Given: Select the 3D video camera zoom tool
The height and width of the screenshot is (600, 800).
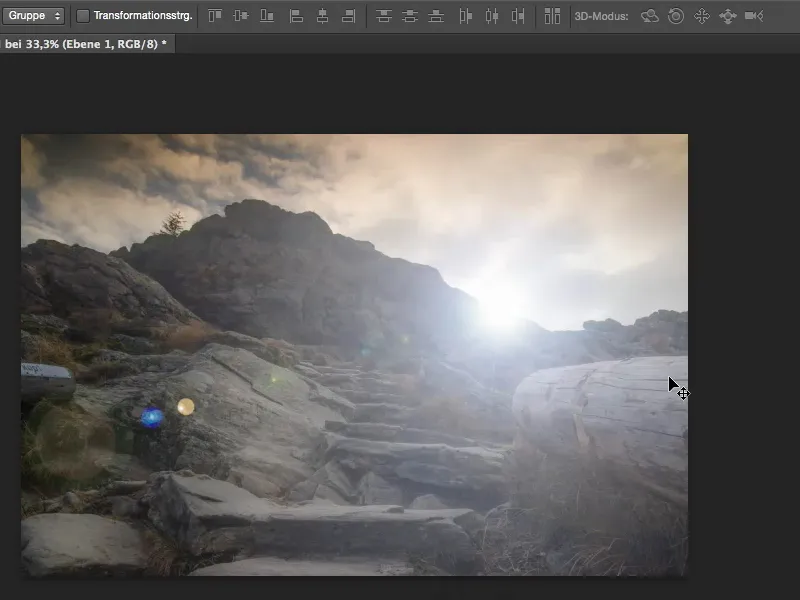Looking at the screenshot, I should coord(754,16).
